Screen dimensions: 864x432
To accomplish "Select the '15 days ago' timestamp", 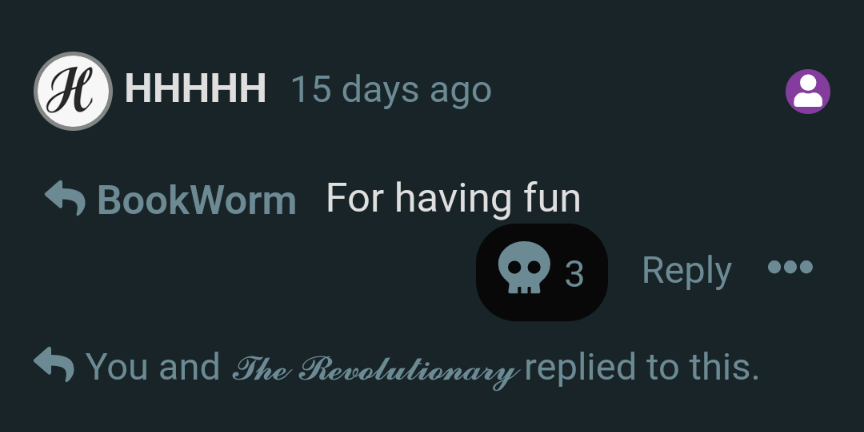I will [391, 90].
